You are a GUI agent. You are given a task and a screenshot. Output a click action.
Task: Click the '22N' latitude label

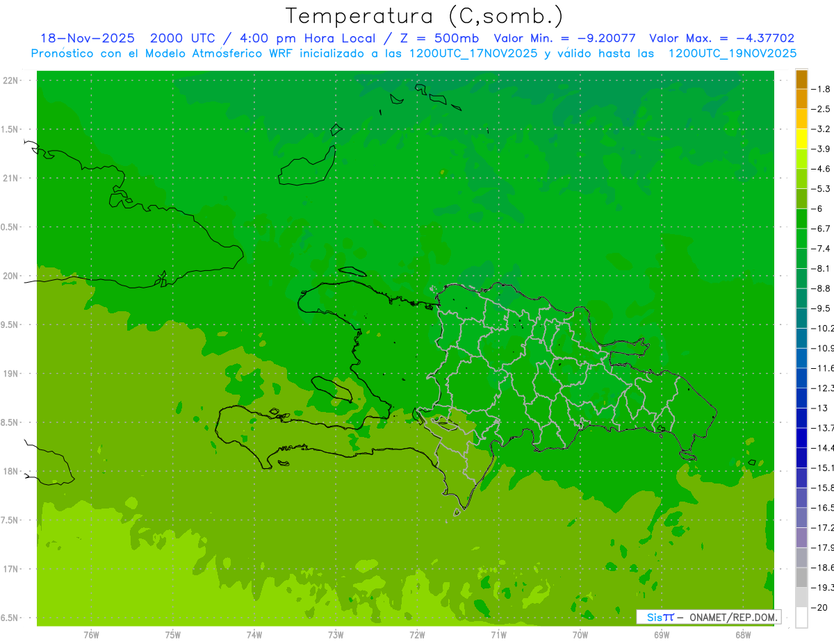pos(10,81)
